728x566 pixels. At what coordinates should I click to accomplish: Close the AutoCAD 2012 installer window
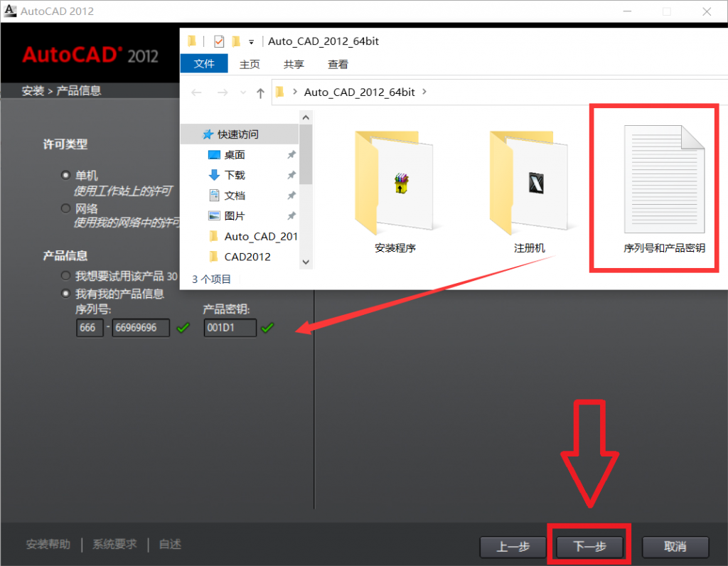click(x=707, y=11)
